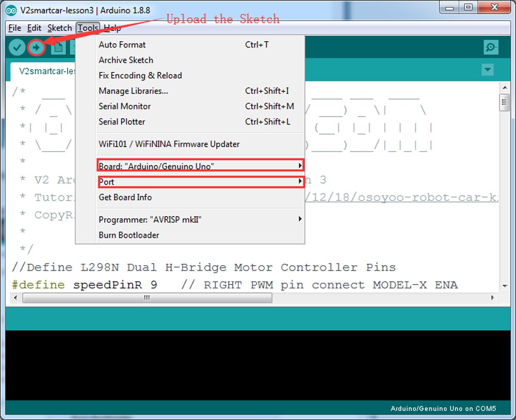The image size is (516, 420).
Task: Click the New sketch document icon
Action: click(x=58, y=47)
